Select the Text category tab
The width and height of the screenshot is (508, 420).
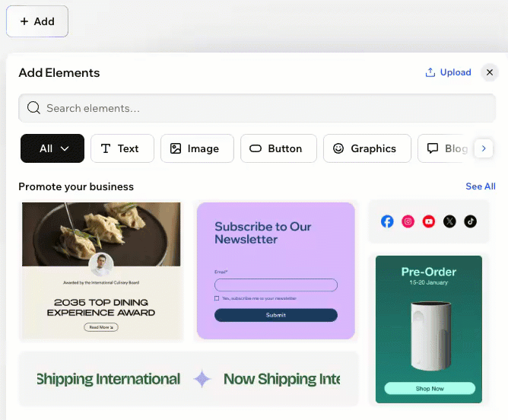click(x=122, y=148)
